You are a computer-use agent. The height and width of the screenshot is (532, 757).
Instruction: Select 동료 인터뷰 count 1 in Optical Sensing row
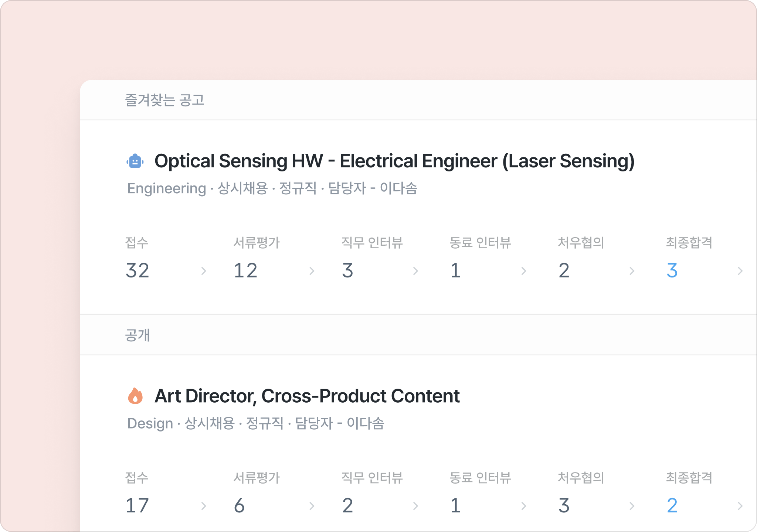click(x=455, y=270)
